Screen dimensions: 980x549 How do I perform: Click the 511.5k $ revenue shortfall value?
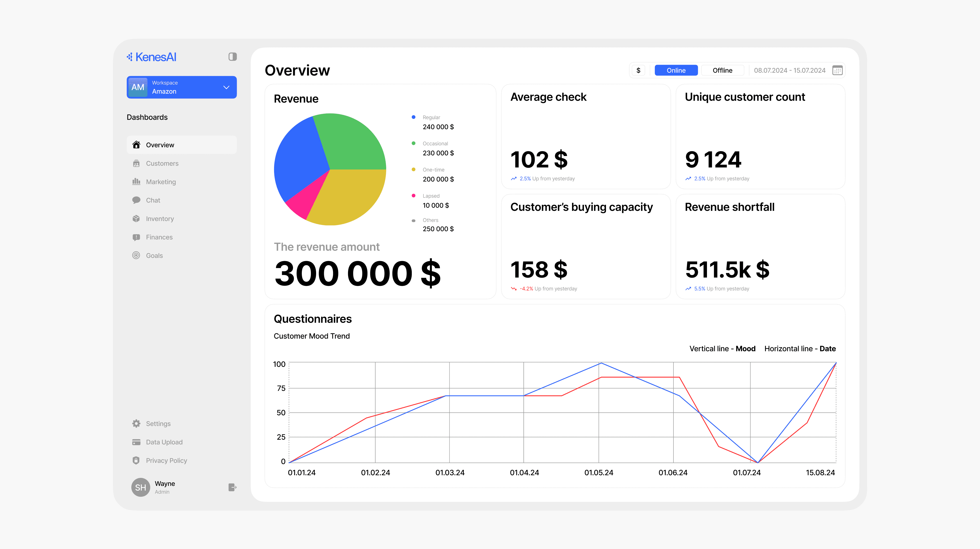727,269
